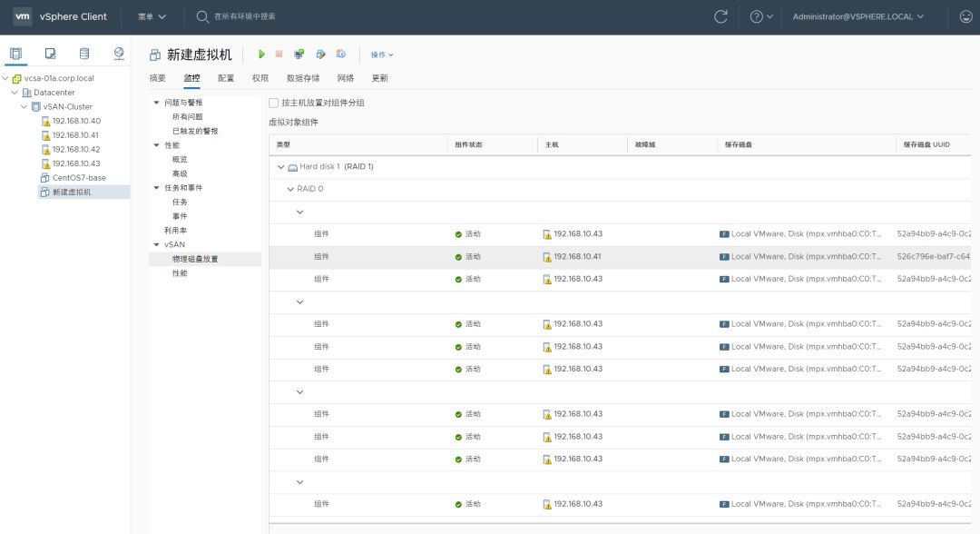Collapse the 性能 section triangle

coord(156,145)
